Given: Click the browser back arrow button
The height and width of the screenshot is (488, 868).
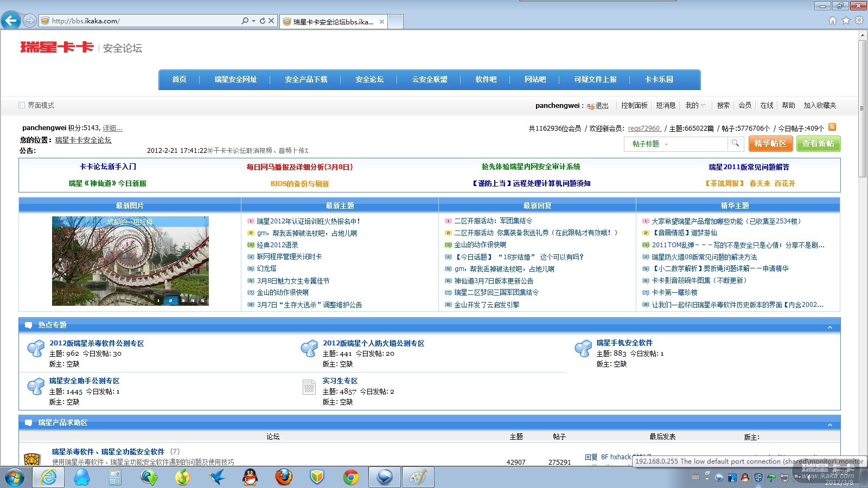Looking at the screenshot, I should coord(11,21).
